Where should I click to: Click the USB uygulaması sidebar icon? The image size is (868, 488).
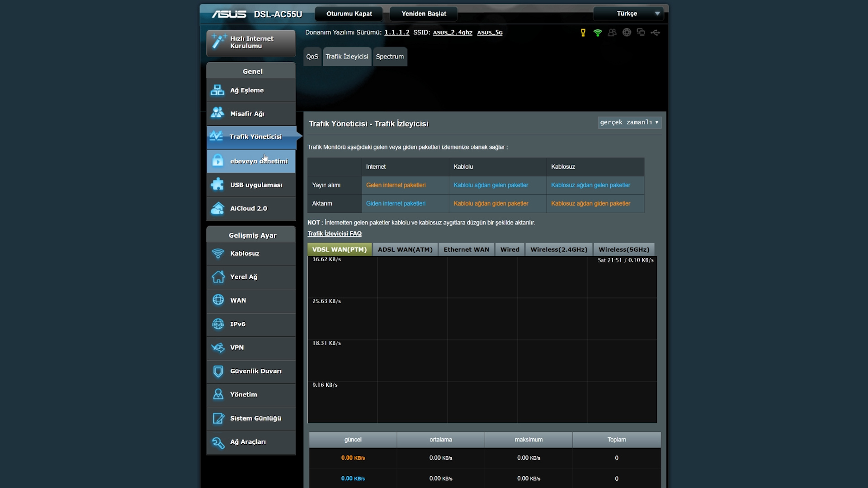(x=217, y=184)
